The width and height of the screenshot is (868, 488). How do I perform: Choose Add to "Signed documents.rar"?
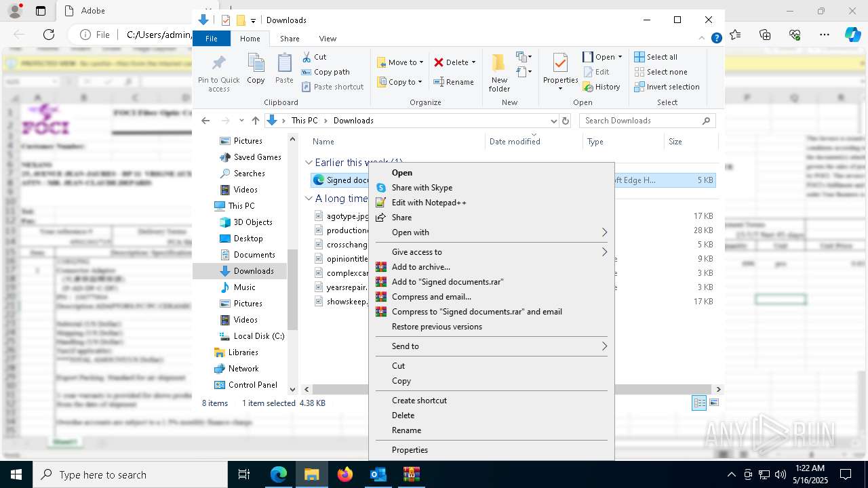[x=492, y=282]
